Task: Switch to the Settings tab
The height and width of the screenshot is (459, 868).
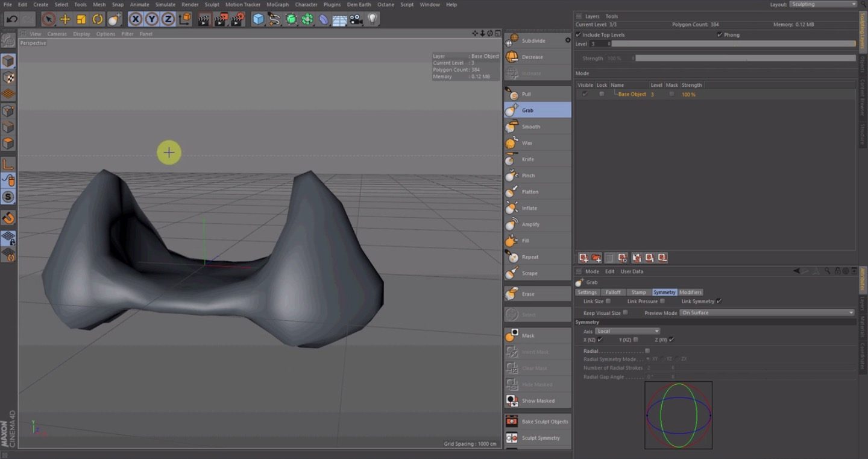Action: pyautogui.click(x=587, y=292)
